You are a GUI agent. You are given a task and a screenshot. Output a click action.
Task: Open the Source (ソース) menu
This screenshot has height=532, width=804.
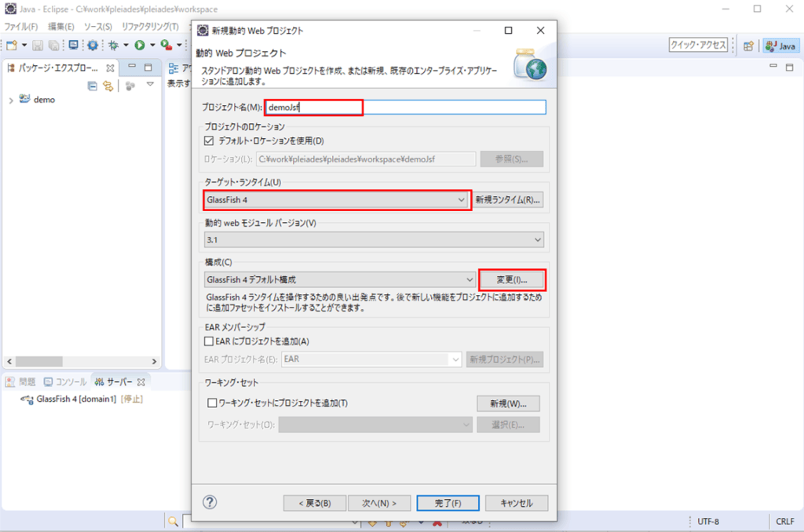point(98,27)
